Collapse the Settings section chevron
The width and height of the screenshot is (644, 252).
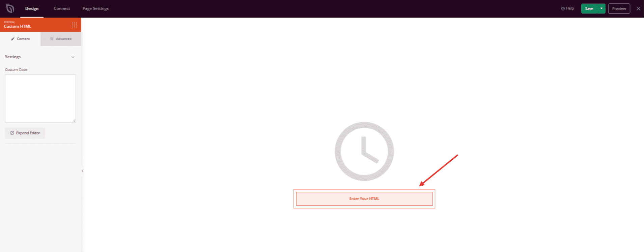[x=73, y=57]
